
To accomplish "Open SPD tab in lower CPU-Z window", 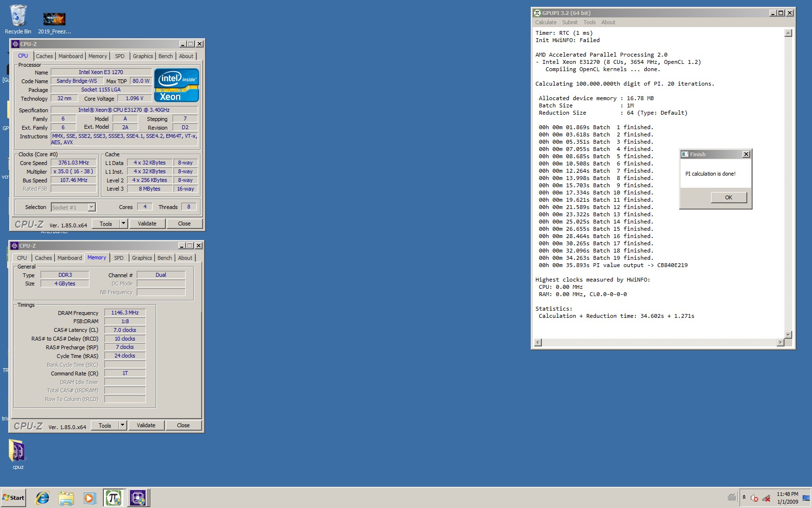I will 119,258.
